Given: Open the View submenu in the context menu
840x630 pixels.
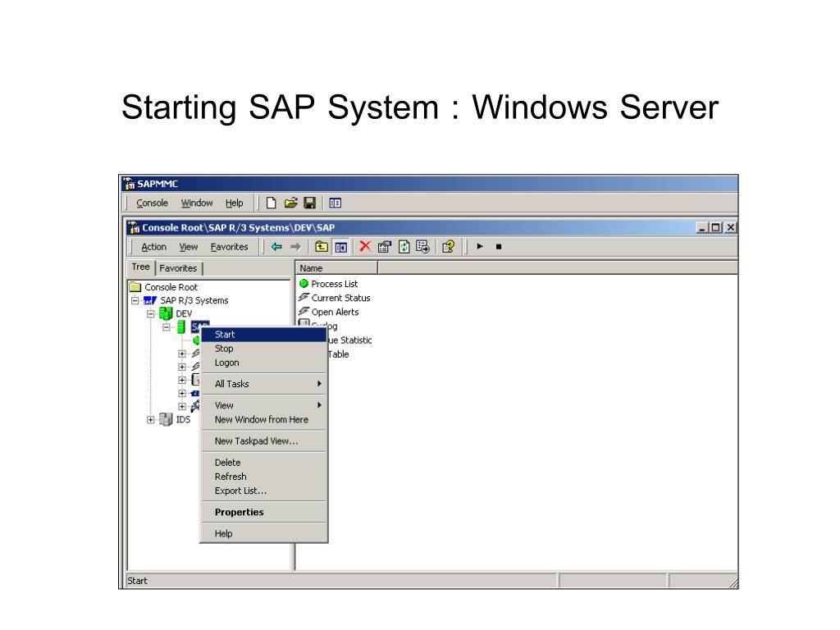Looking at the screenshot, I should [x=263, y=405].
